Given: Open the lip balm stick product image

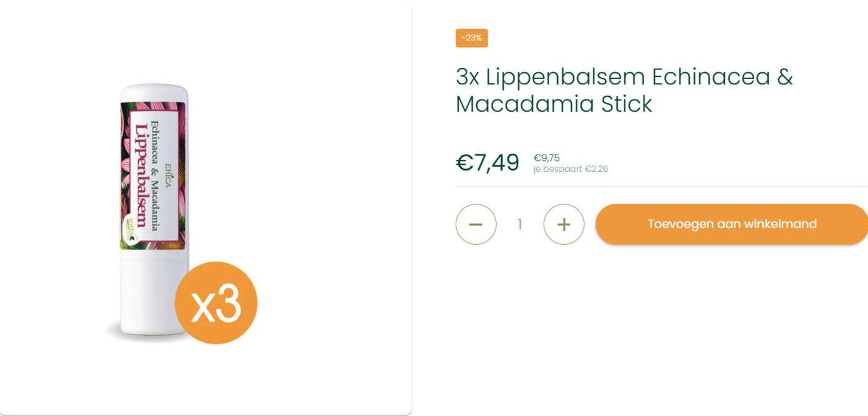Looking at the screenshot, I should point(154,208).
